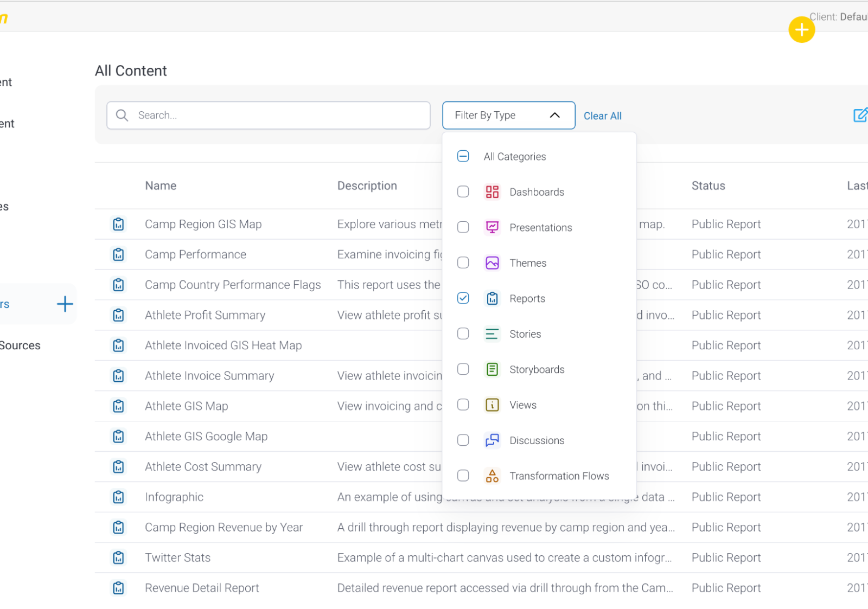Click report icon beside Camp Region GIS Map
Image resolution: width=868 pixels, height=609 pixels.
click(118, 225)
